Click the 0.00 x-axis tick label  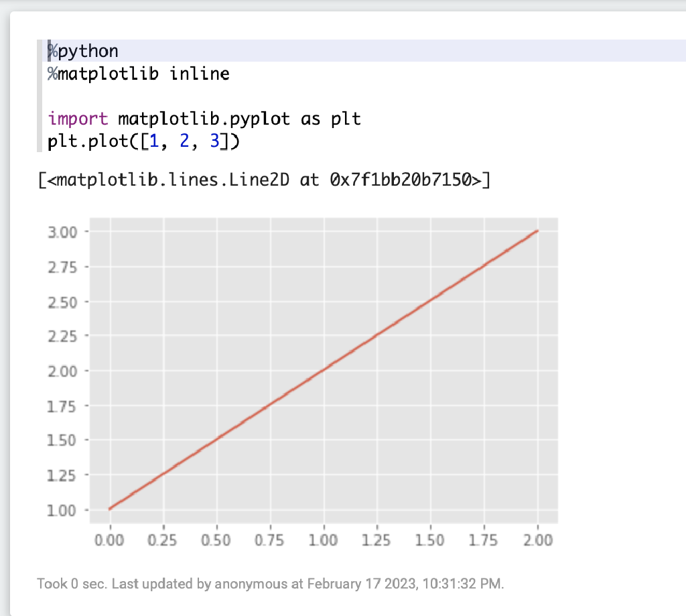point(110,540)
